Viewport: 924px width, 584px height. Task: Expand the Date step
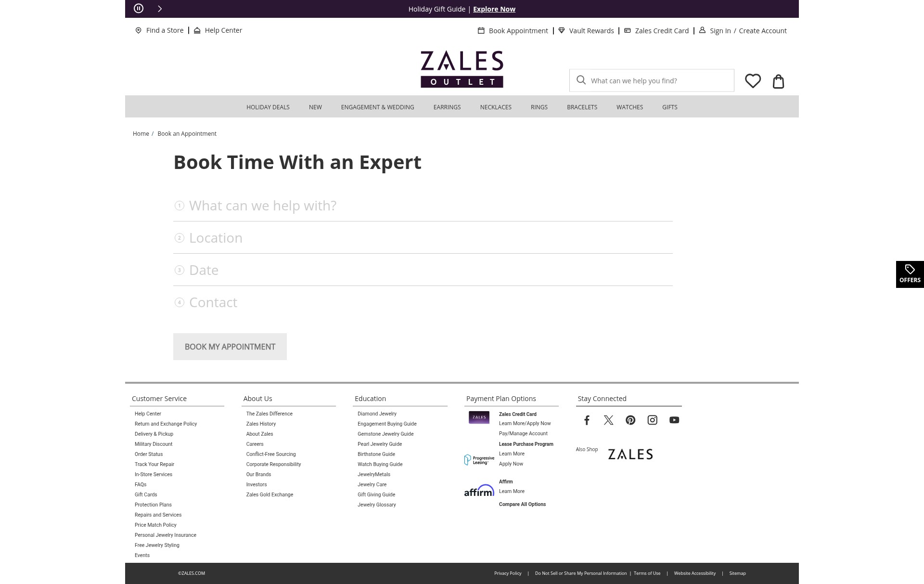click(x=423, y=270)
